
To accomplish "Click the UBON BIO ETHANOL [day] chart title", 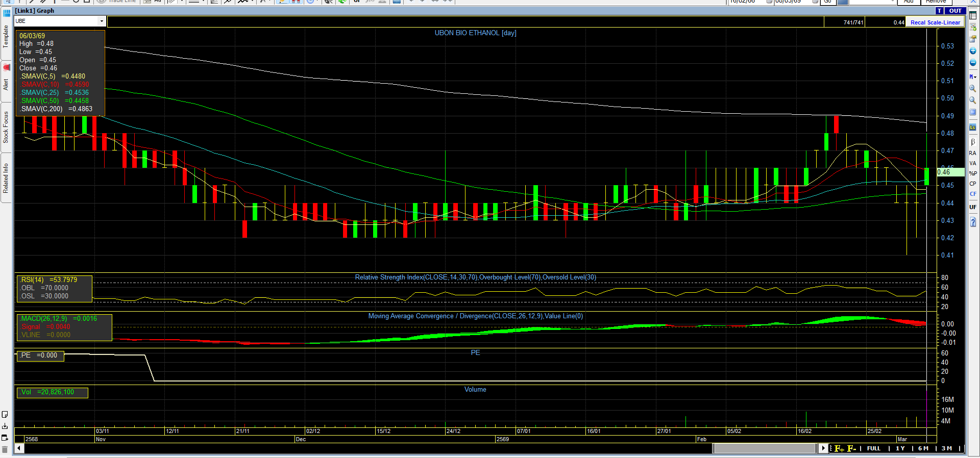I will (x=475, y=33).
